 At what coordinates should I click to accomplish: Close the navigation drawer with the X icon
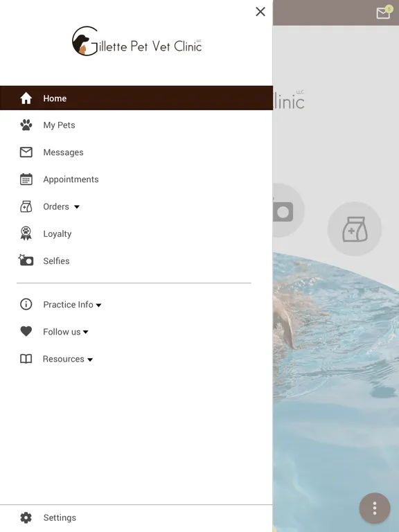pyautogui.click(x=260, y=12)
